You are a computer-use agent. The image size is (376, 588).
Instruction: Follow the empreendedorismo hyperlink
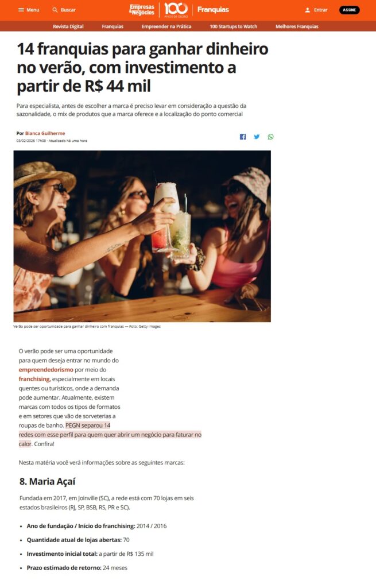pyautogui.click(x=46, y=370)
